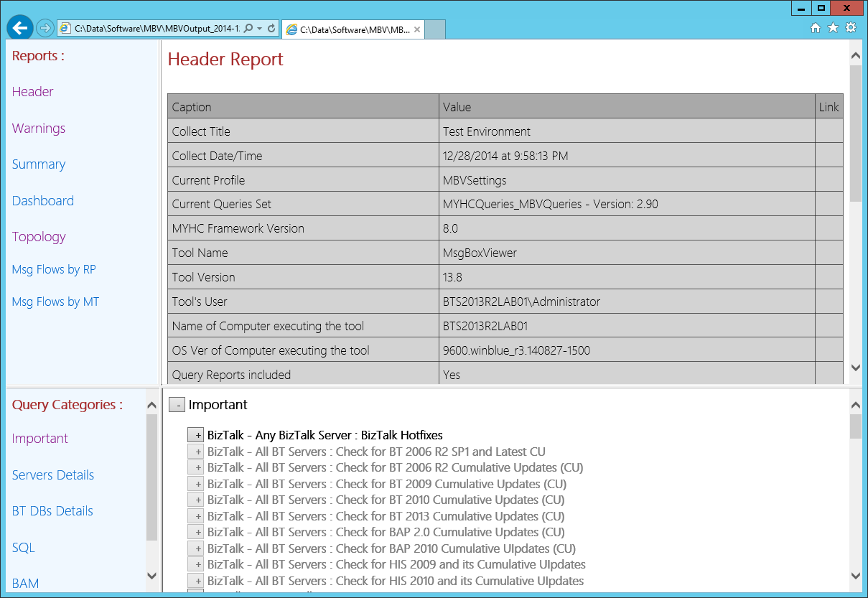Open Favorites with the star icon
Screen dimensions: 868x598
833,28
